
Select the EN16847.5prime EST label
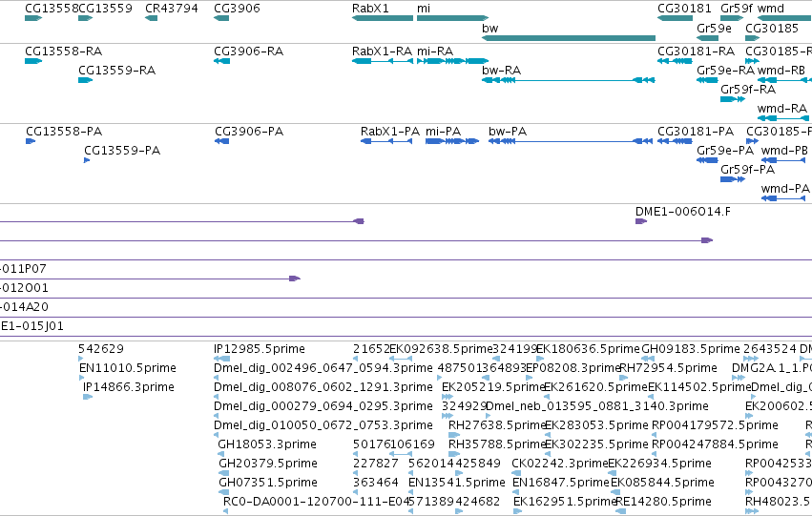pyautogui.click(x=561, y=484)
